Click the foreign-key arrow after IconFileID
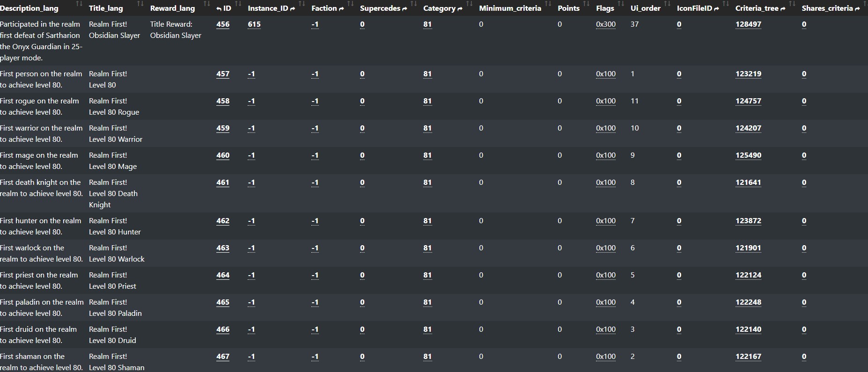This screenshot has width=868, height=372. pos(716,8)
